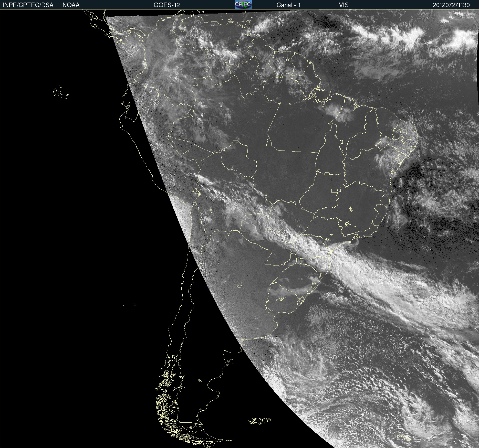Select the NOAA label in the header
This screenshot has height=448, width=479.
point(71,5)
